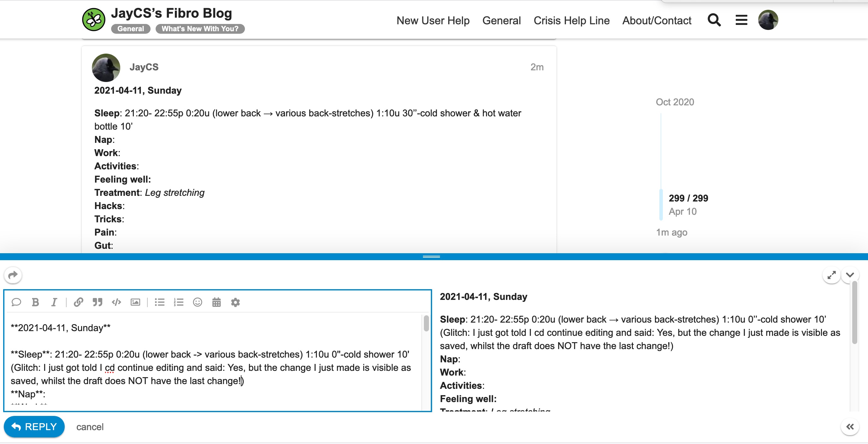
Task: Click '2021-04-11, Sunday' heading in post
Action: point(138,90)
